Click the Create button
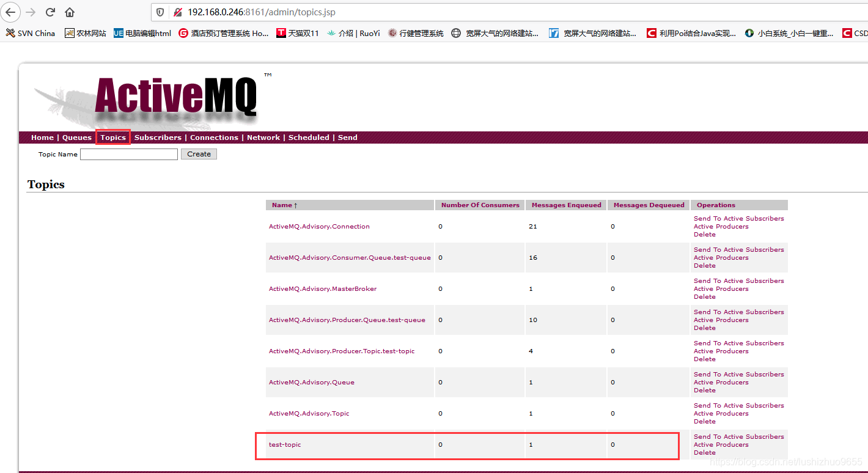The height and width of the screenshot is (473, 868). [199, 154]
